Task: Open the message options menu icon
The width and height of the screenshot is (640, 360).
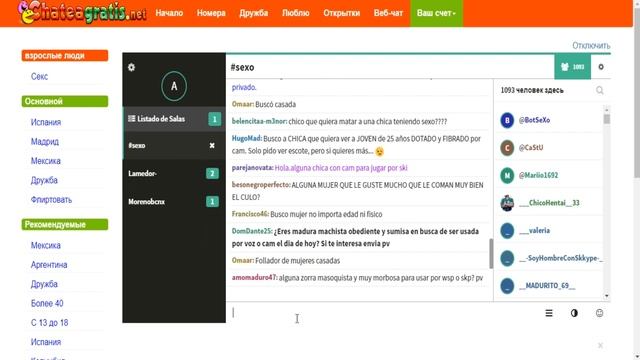Action: (549, 313)
